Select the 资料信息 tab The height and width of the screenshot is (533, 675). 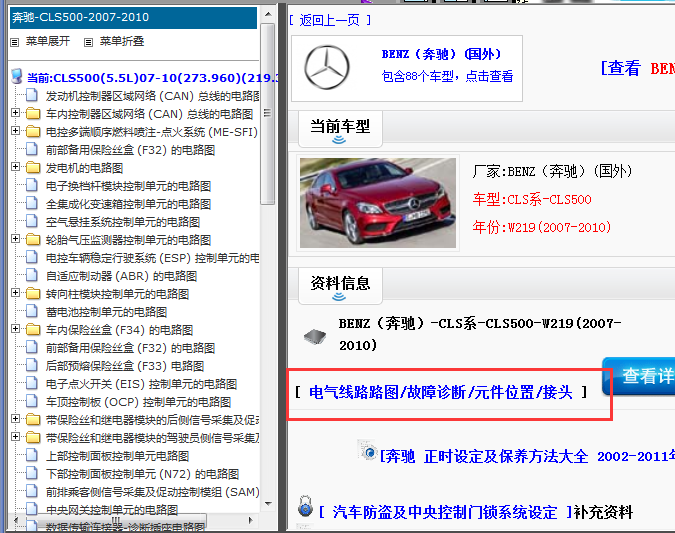pos(340,285)
